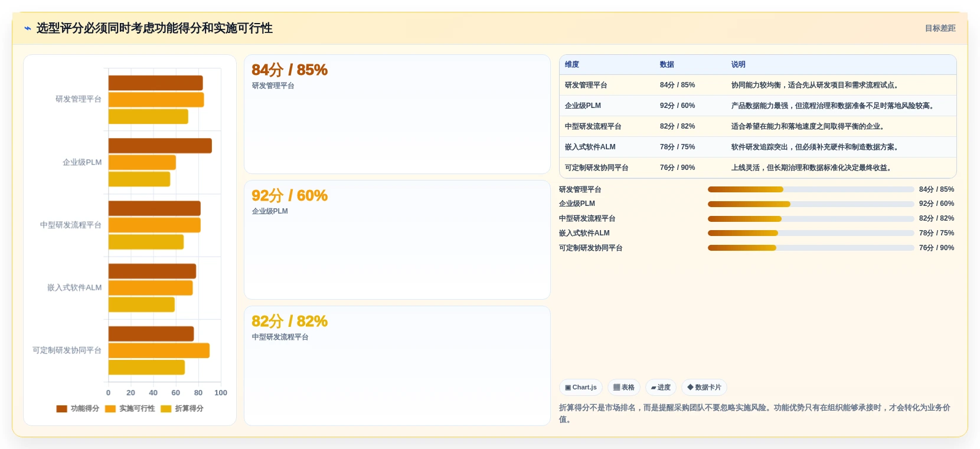Image resolution: width=980 pixels, height=449 pixels.
Task: Click the 嵌入式软件ALM progress bar
Action: 811,233
